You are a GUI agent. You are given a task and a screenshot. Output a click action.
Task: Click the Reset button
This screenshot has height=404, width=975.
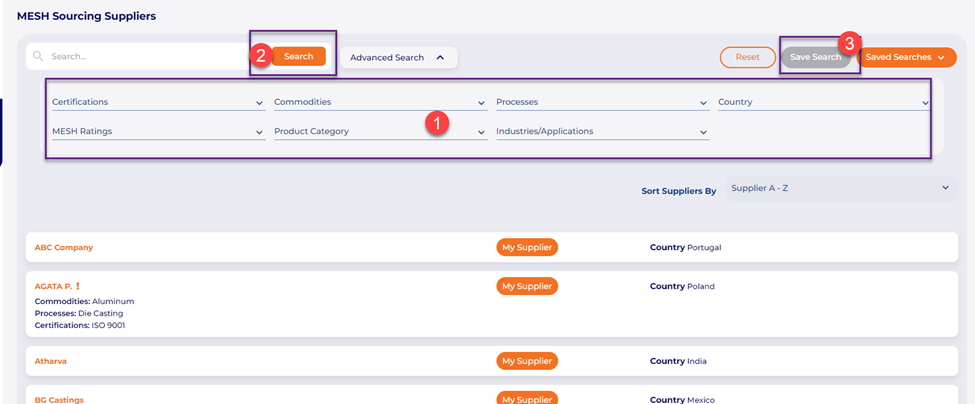point(747,58)
